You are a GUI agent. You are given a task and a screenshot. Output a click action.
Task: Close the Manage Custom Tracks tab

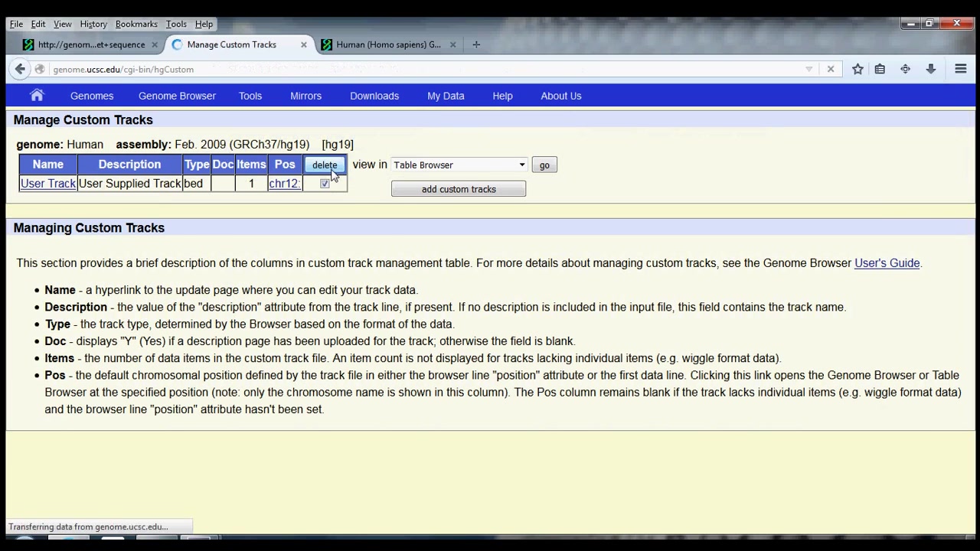(303, 44)
